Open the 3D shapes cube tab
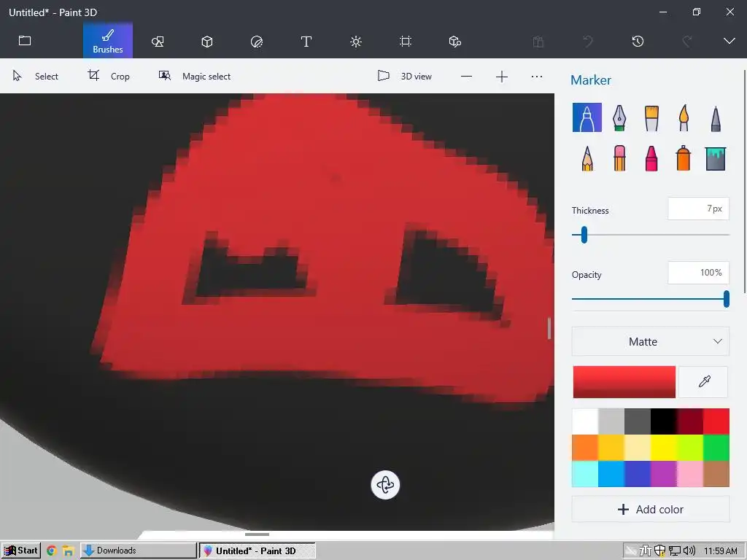 (206, 42)
